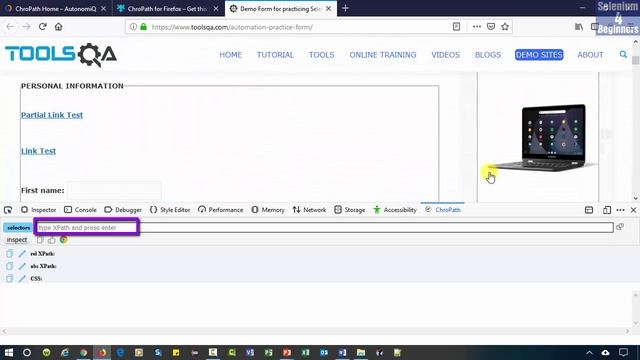The width and height of the screenshot is (640, 360).
Task: Focus the XPath input field
Action: 324,227
